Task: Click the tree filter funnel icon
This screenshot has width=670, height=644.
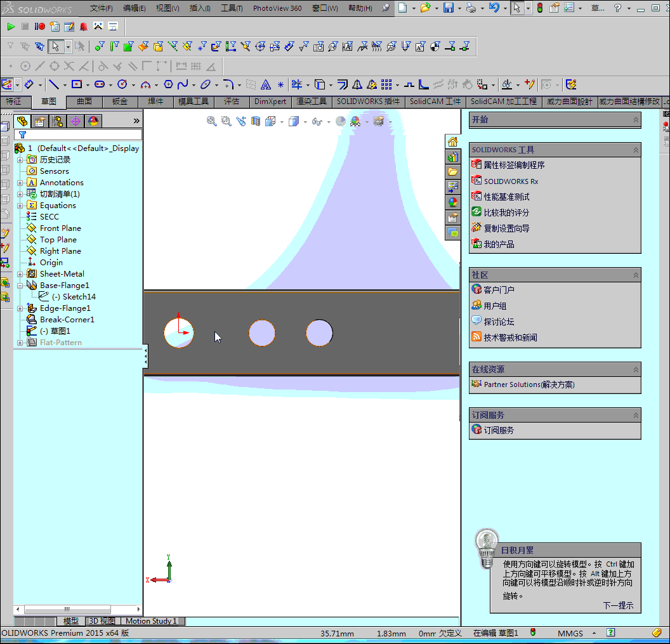Action: [x=22, y=135]
